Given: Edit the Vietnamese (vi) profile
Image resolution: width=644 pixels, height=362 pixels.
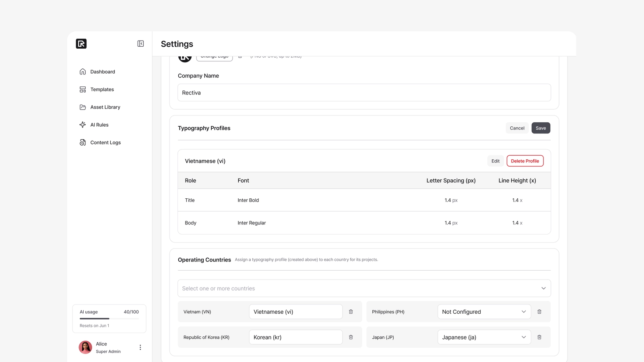Looking at the screenshot, I should click(495, 161).
